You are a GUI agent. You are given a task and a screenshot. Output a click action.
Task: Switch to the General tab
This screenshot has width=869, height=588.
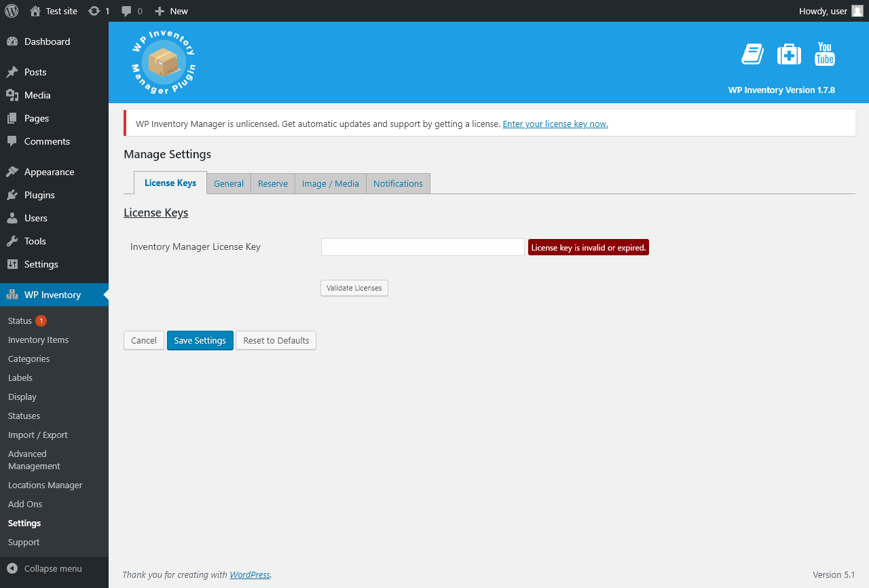point(229,183)
